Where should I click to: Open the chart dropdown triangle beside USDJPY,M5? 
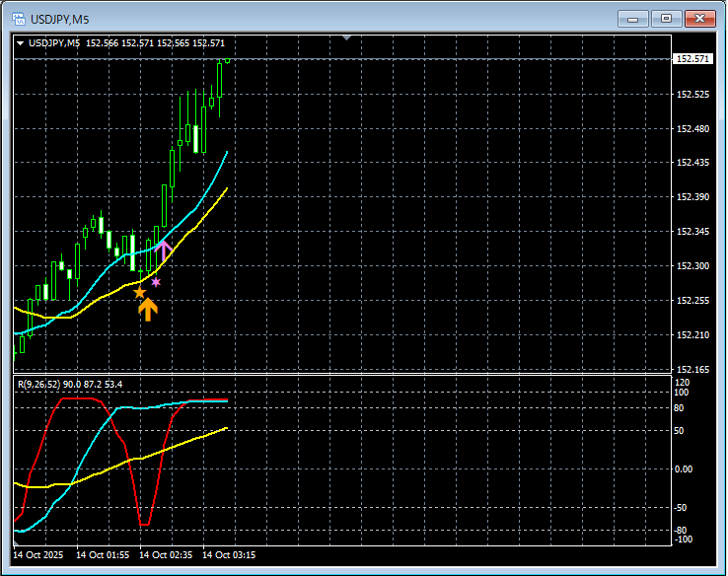point(21,43)
